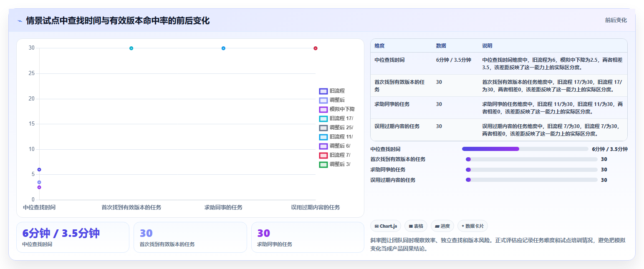This screenshot has width=644, height=269.
Task: Click the footnote paragraph starting 斜率图让团队
Action: click(x=498, y=244)
